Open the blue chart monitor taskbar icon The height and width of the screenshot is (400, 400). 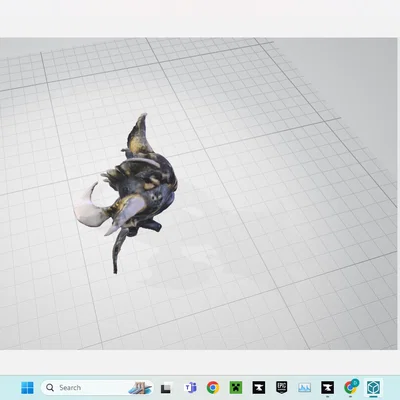tap(304, 388)
